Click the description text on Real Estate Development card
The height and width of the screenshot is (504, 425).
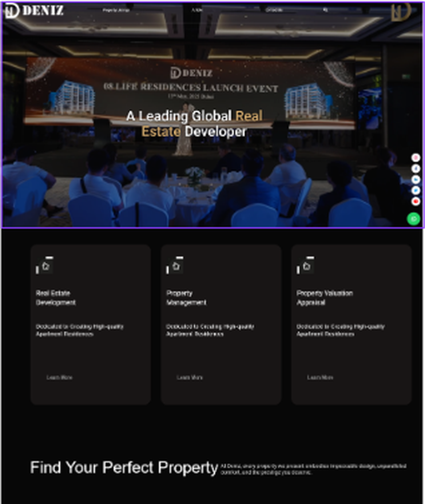click(80, 330)
